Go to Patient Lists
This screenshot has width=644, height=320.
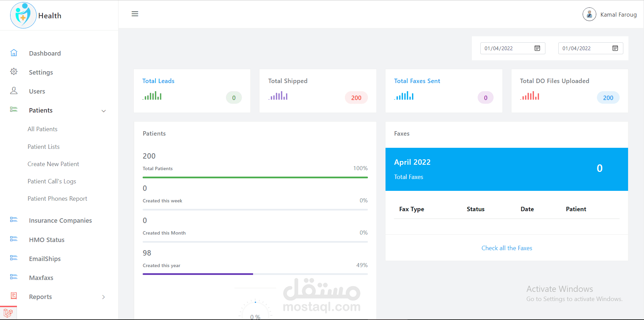pyautogui.click(x=43, y=147)
